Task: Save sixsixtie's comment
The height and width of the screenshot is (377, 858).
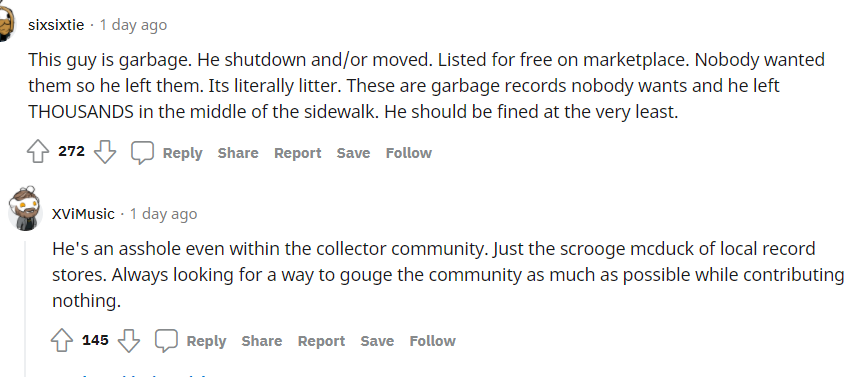Action: coord(353,153)
